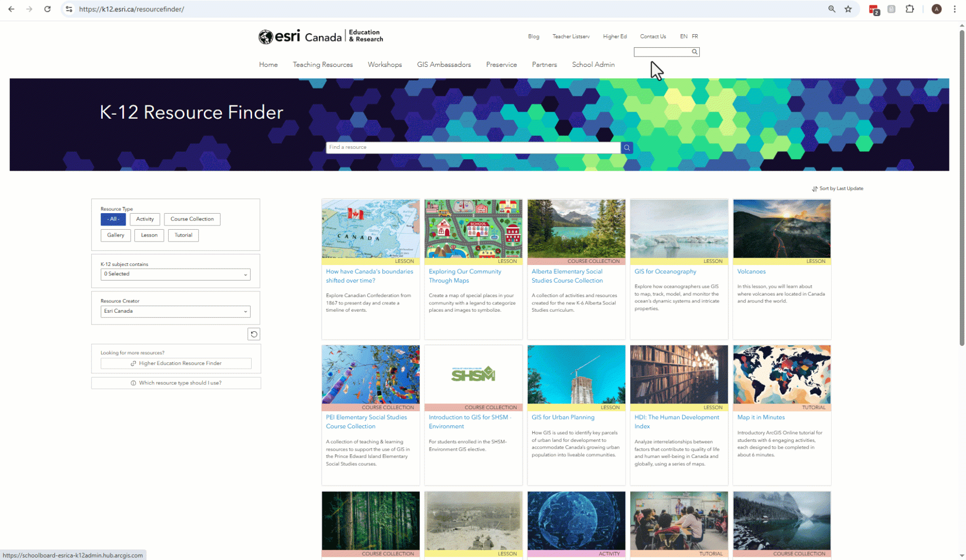Toggle the Activity resource type filter
This screenshot has height=560, width=966.
point(145,219)
